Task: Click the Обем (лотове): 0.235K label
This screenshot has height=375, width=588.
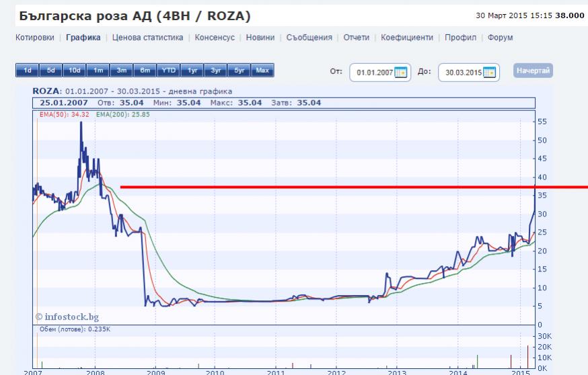Action: [x=75, y=329]
